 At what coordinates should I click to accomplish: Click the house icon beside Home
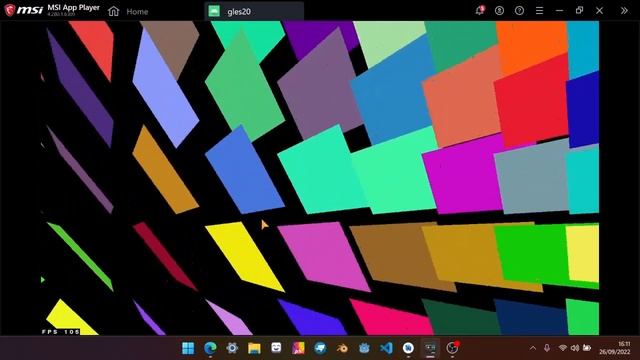pyautogui.click(x=113, y=11)
